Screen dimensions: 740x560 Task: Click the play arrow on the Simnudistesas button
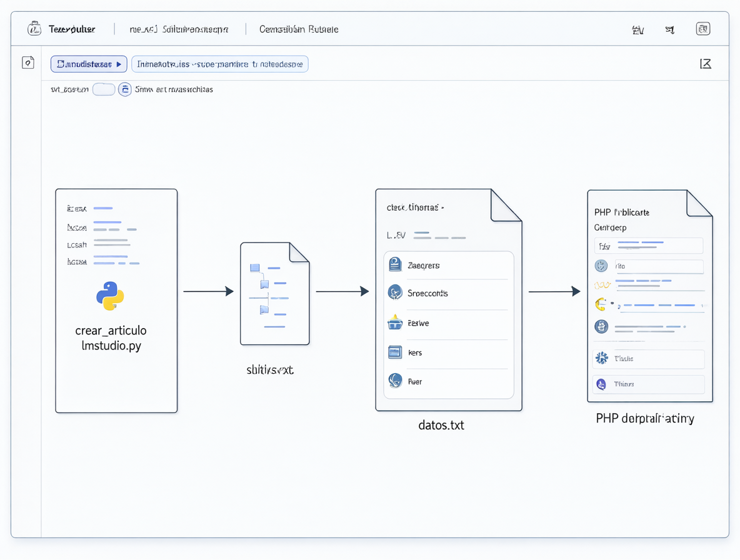click(119, 64)
